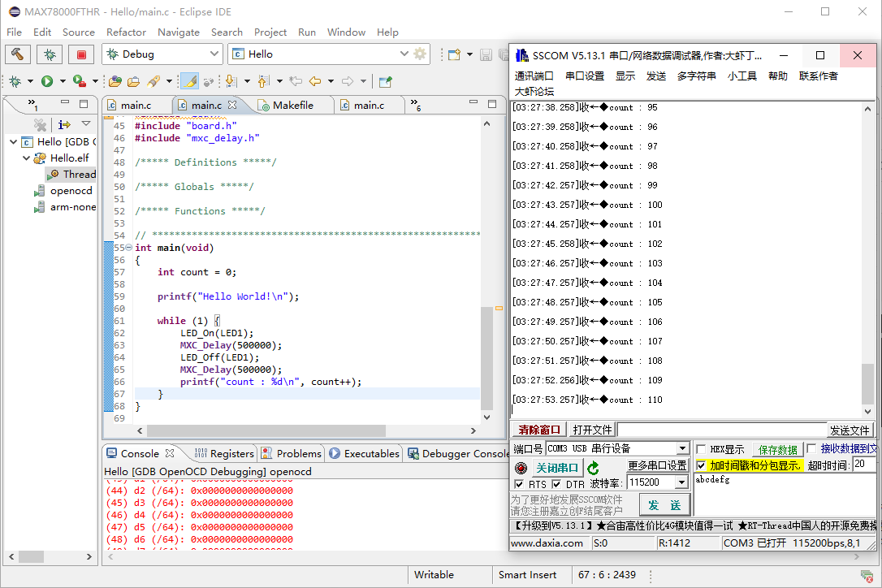The image size is (882, 588).
Task: Click the 发送文件 send file button
Action: 850,430
